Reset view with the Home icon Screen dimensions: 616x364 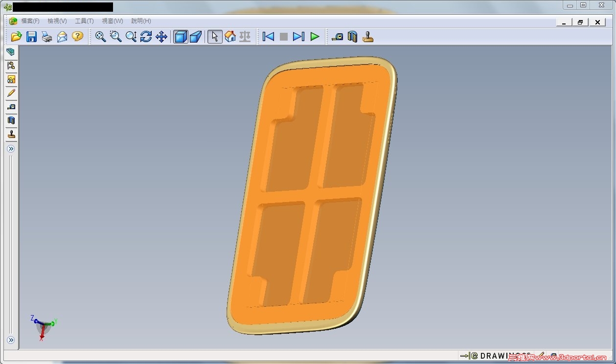pyautogui.click(x=230, y=37)
